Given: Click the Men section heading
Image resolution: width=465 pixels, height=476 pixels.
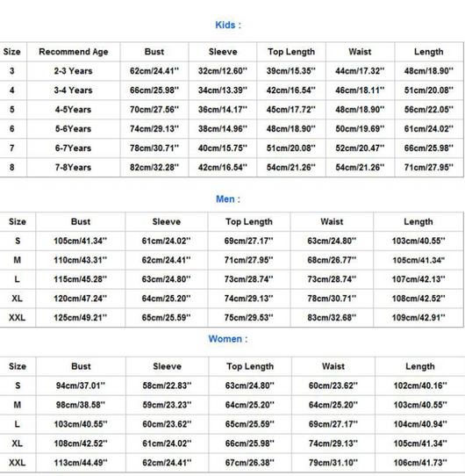Looking at the screenshot, I should 228,199.
